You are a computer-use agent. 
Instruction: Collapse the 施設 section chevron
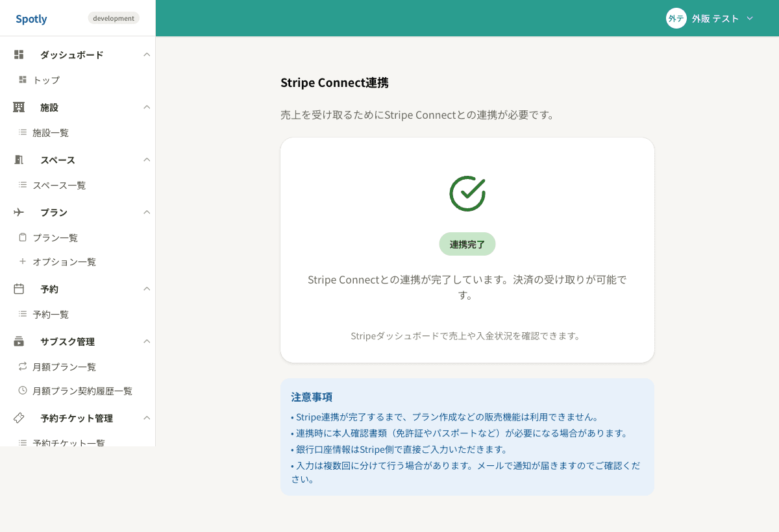click(x=147, y=107)
